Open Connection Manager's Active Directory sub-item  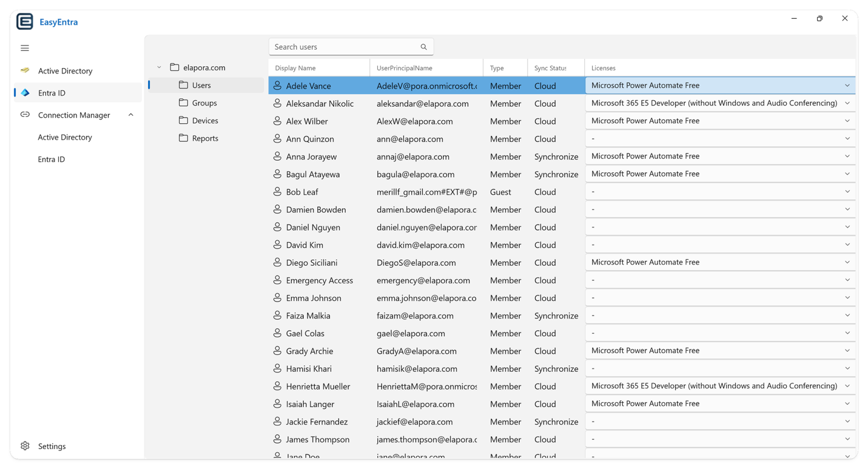tap(78, 137)
